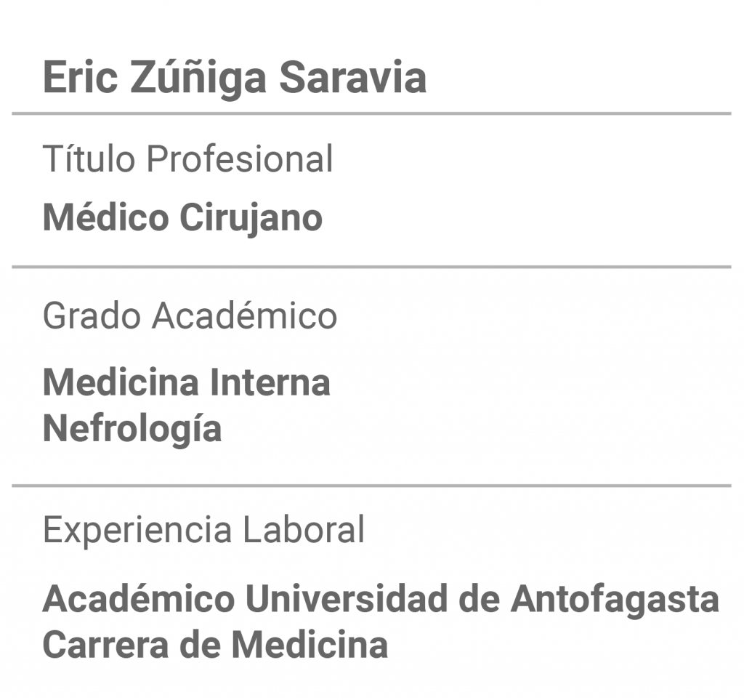
Task: Select the Grado Académico heading
Action: (x=190, y=315)
